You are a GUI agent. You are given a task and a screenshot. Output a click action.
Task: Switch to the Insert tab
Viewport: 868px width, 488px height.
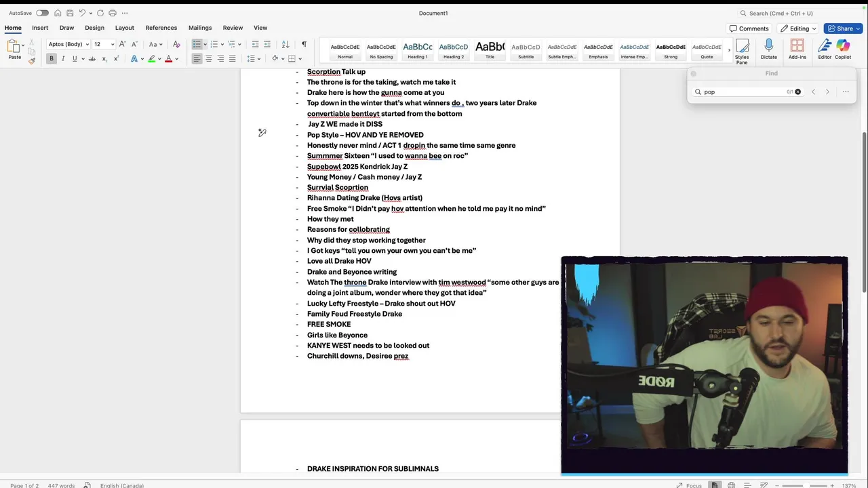pos(40,28)
